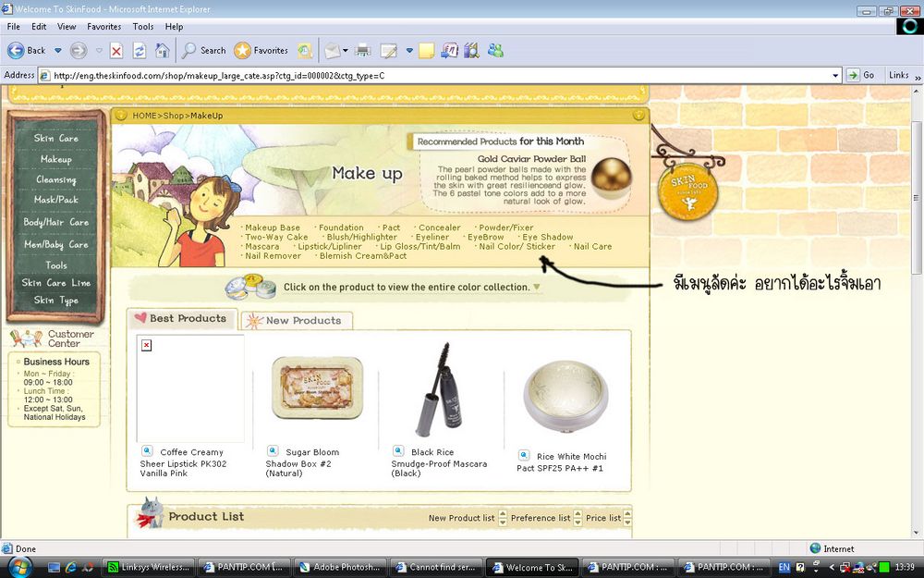The height and width of the screenshot is (578, 924).
Task: Select Men/Baby Care on chalkboard menu
Action: 56,244
